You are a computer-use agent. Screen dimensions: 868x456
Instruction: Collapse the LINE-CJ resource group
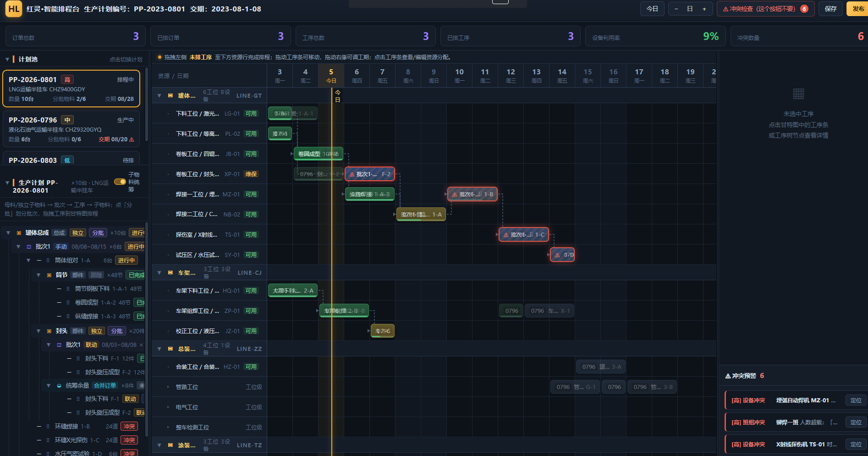tap(159, 273)
